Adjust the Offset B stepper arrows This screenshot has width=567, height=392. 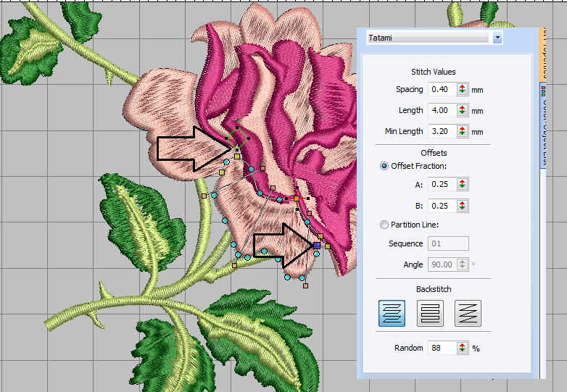pyautogui.click(x=462, y=206)
